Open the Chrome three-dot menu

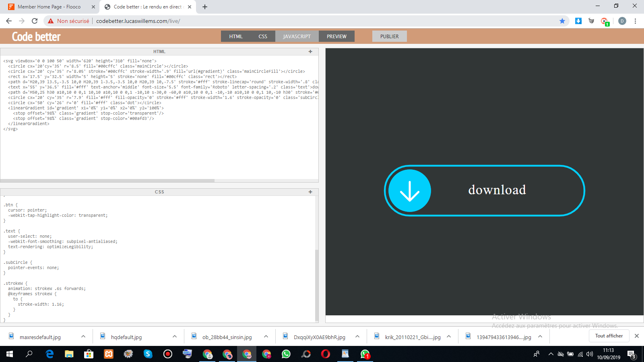[635, 21]
